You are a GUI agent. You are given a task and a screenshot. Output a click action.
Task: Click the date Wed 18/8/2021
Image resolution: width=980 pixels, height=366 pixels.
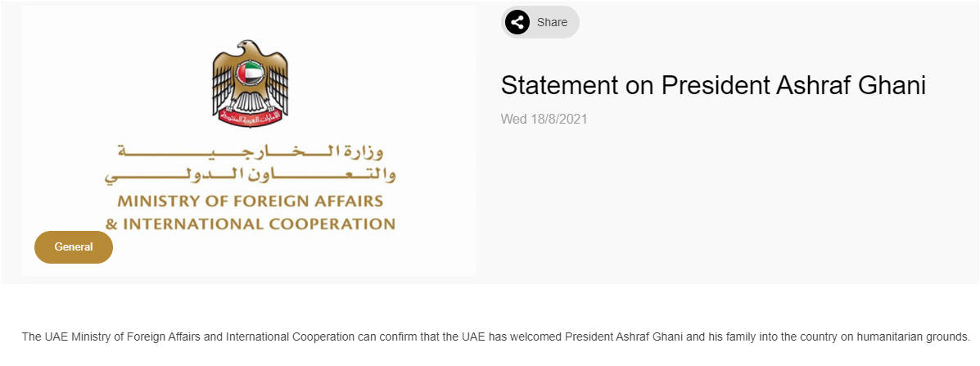544,120
